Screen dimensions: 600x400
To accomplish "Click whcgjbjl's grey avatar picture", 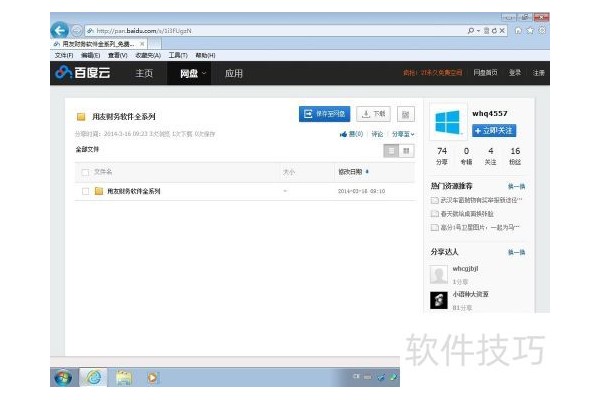I will [x=439, y=274].
